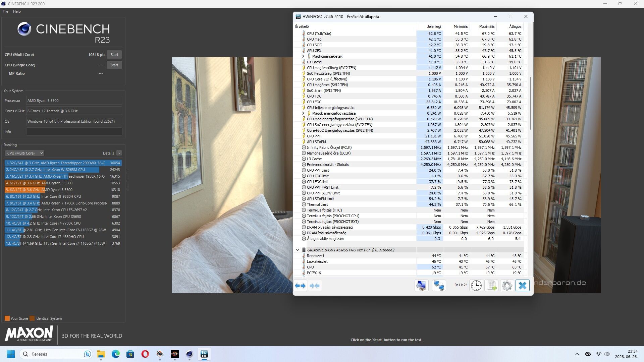
Task: Click HWiNFO vertical scrollbar thumb
Action: pyautogui.click(x=530, y=103)
